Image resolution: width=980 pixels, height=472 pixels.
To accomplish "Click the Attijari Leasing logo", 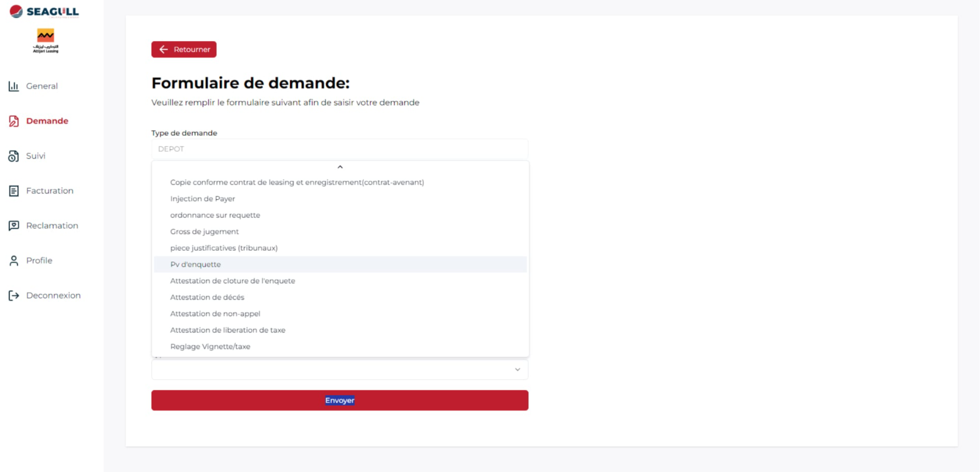I will [45, 40].
